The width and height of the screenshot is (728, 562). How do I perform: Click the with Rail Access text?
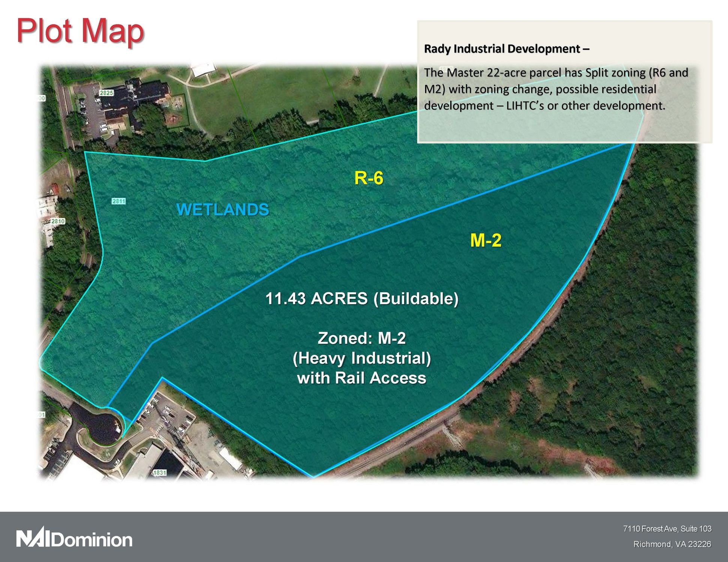tap(361, 378)
